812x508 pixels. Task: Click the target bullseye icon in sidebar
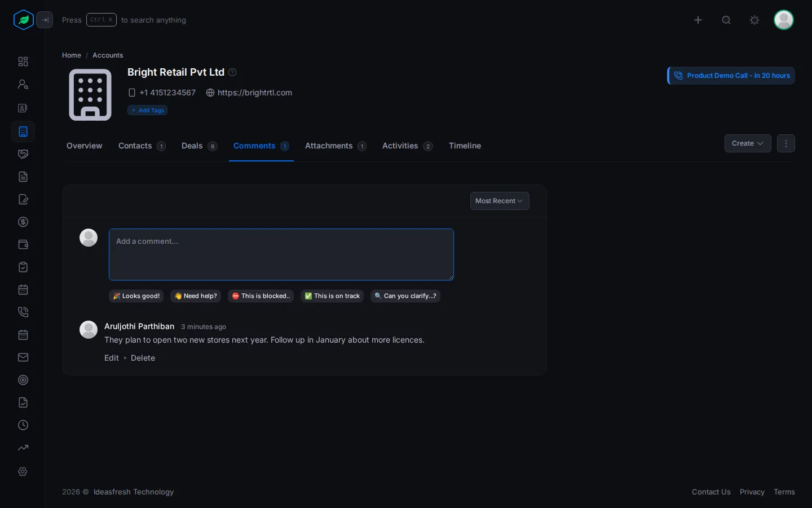(x=23, y=380)
